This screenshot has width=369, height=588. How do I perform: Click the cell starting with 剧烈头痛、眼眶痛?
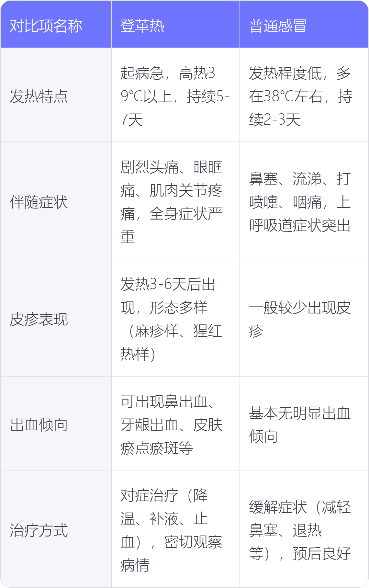tap(175, 200)
